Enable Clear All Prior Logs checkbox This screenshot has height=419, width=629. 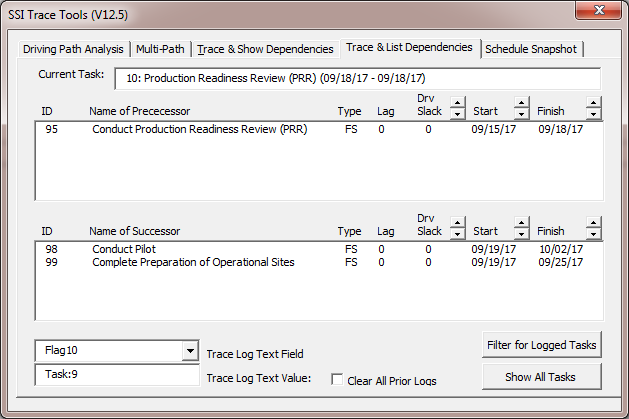337,379
